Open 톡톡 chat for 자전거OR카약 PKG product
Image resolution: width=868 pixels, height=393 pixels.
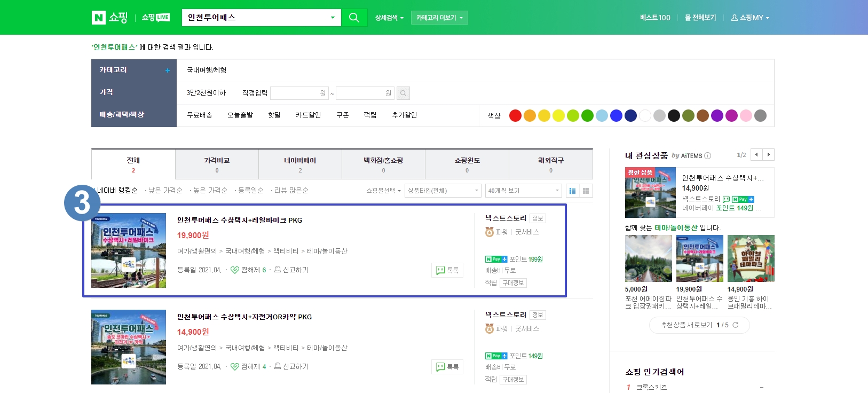(x=447, y=367)
